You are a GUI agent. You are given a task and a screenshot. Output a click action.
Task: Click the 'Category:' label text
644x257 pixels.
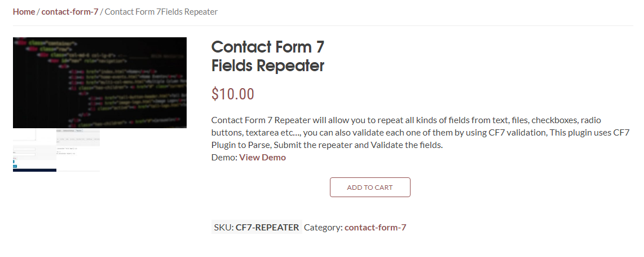[323, 228]
